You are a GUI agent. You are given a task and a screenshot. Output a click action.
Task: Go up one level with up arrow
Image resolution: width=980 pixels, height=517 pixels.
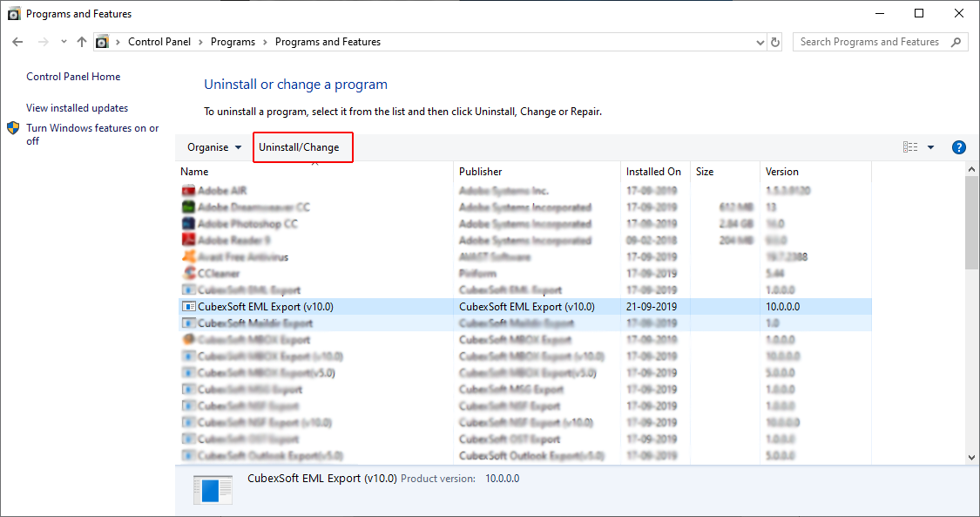click(82, 42)
